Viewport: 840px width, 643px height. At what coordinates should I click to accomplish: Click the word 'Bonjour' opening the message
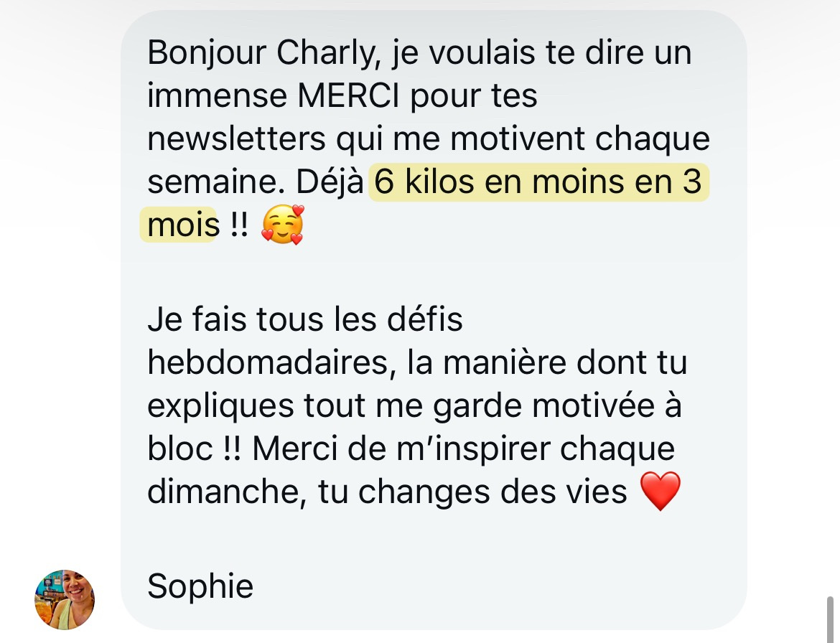(x=207, y=53)
